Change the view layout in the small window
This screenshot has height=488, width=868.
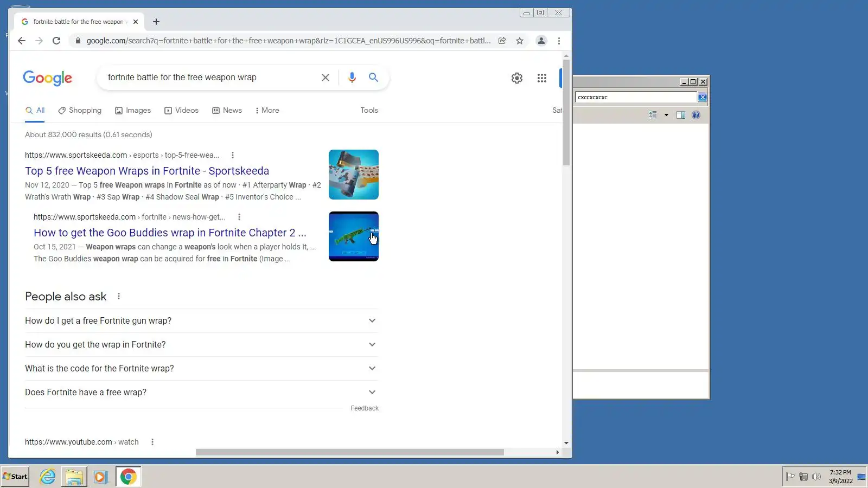coord(653,115)
